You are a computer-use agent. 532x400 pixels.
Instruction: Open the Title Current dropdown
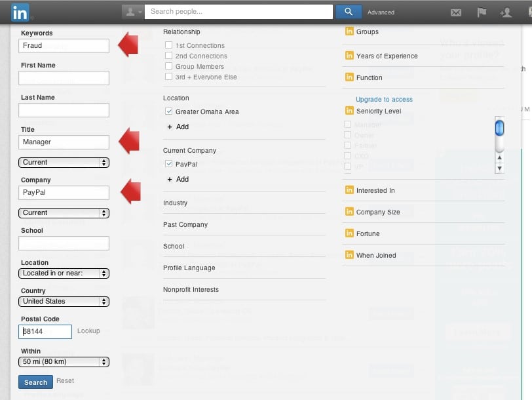click(64, 163)
